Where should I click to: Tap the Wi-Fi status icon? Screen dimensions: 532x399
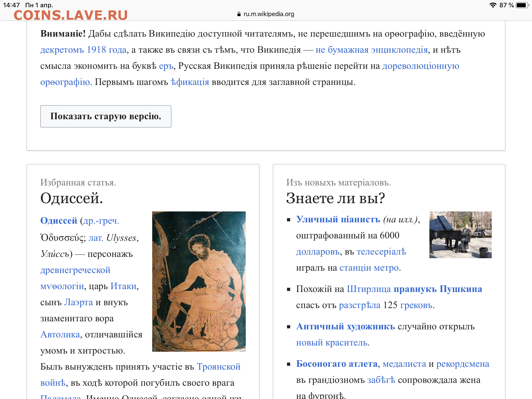click(x=493, y=5)
